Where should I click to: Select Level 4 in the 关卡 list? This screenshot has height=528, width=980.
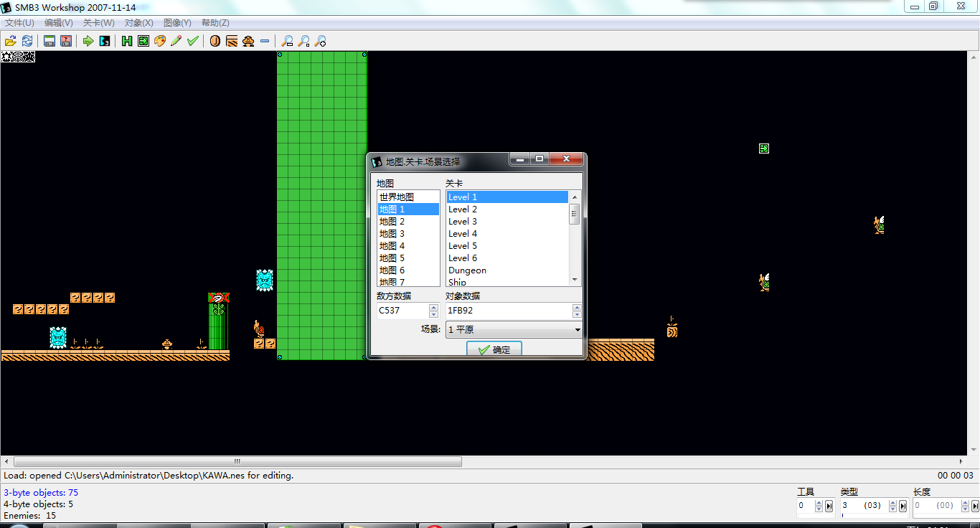tap(507, 234)
